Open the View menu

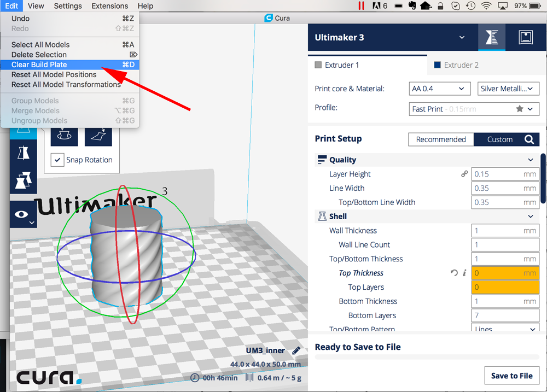tap(36, 6)
